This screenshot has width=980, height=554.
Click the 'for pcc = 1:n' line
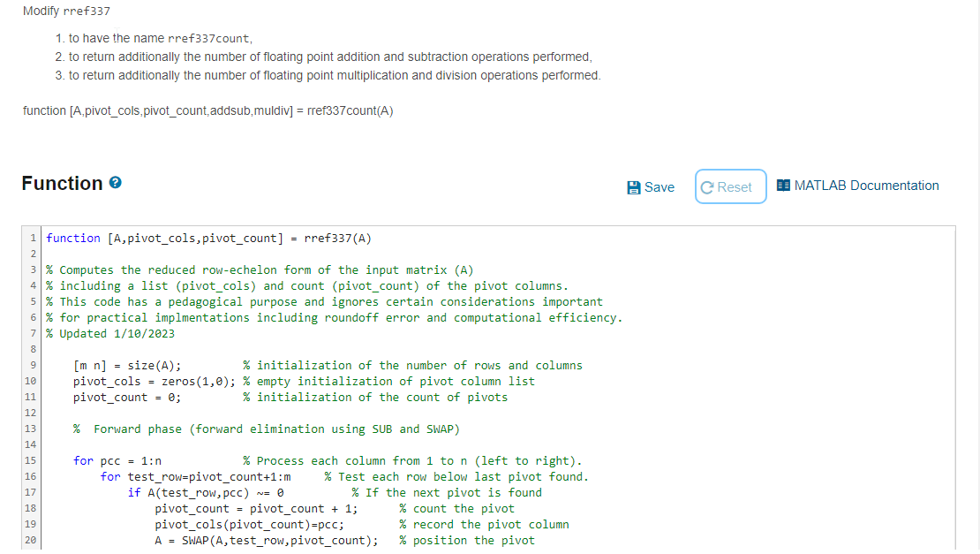click(x=117, y=461)
